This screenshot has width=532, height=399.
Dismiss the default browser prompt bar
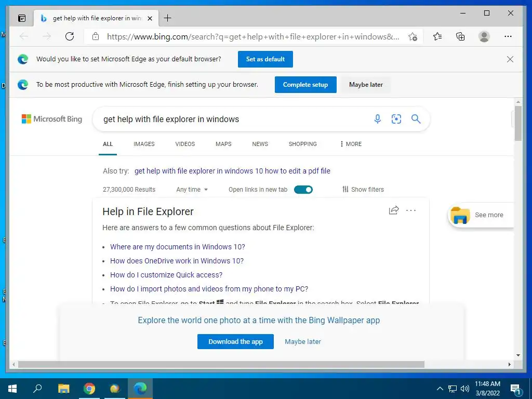pyautogui.click(x=510, y=59)
